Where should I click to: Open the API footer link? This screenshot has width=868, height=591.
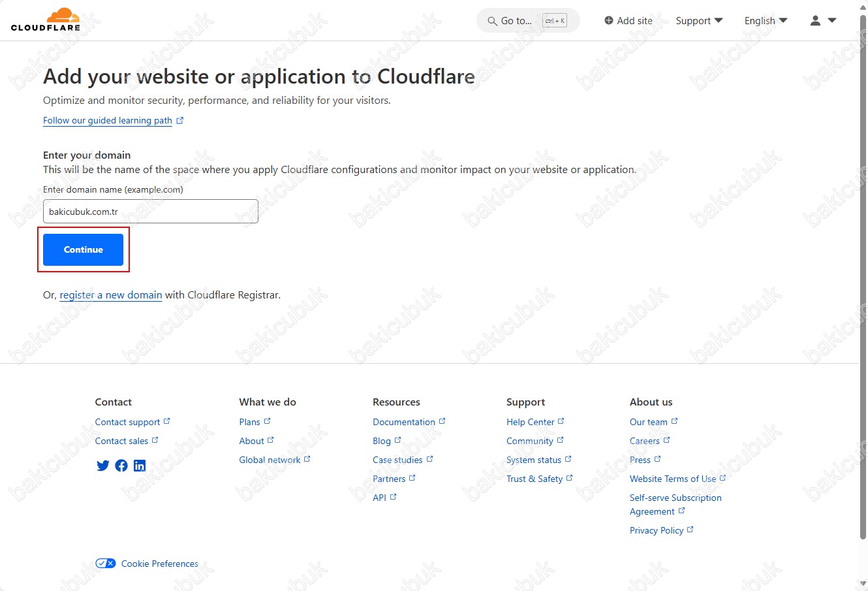[x=379, y=498]
